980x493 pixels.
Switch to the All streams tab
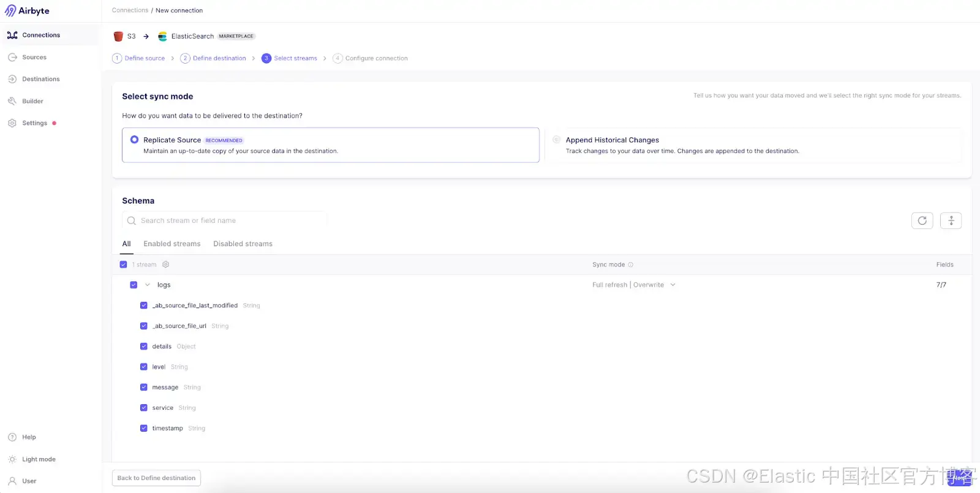point(126,244)
